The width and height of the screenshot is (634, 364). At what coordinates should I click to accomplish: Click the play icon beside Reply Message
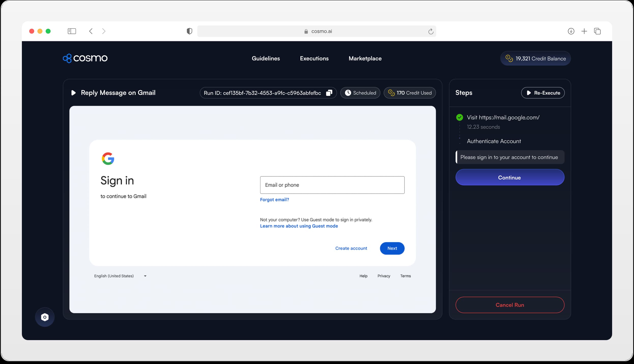[x=74, y=93]
